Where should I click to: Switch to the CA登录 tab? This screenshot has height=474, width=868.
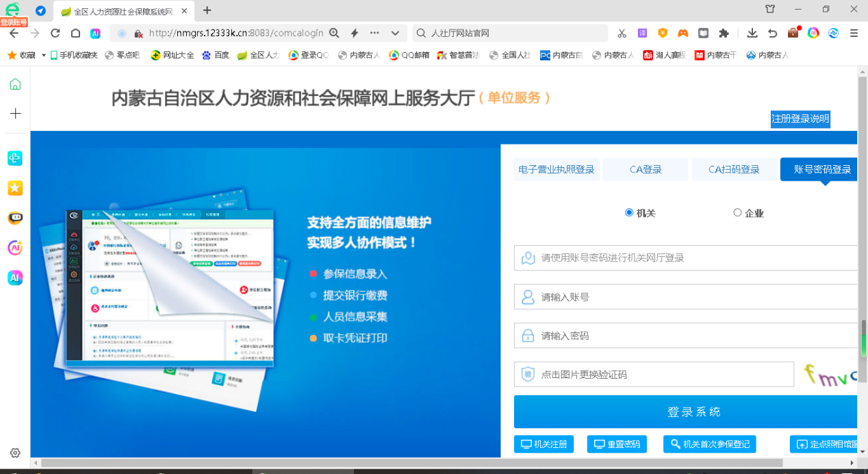tap(646, 169)
